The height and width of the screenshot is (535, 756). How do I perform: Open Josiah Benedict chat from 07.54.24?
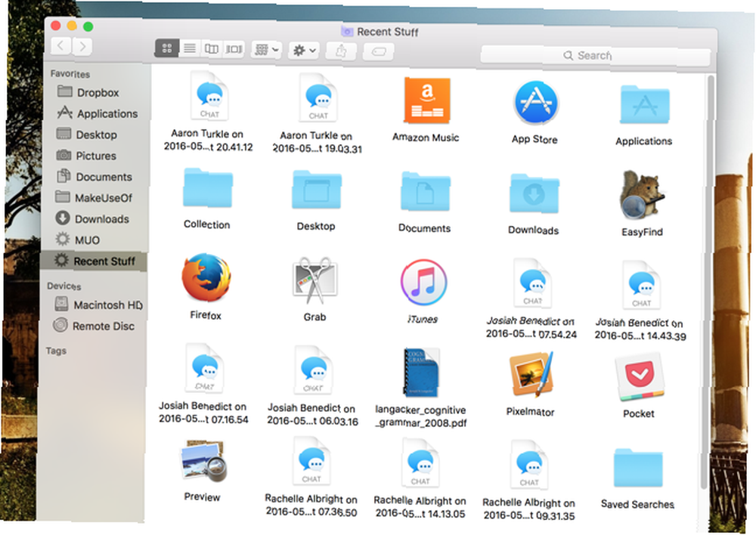pos(533,283)
